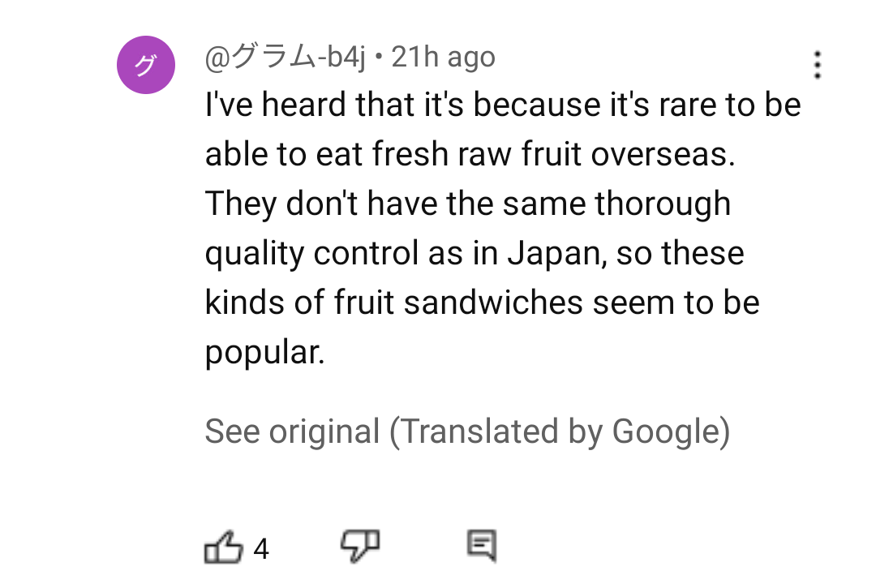This screenshot has height=588, width=876.
Task: Open the purple グ profile avatar
Action: [146, 65]
